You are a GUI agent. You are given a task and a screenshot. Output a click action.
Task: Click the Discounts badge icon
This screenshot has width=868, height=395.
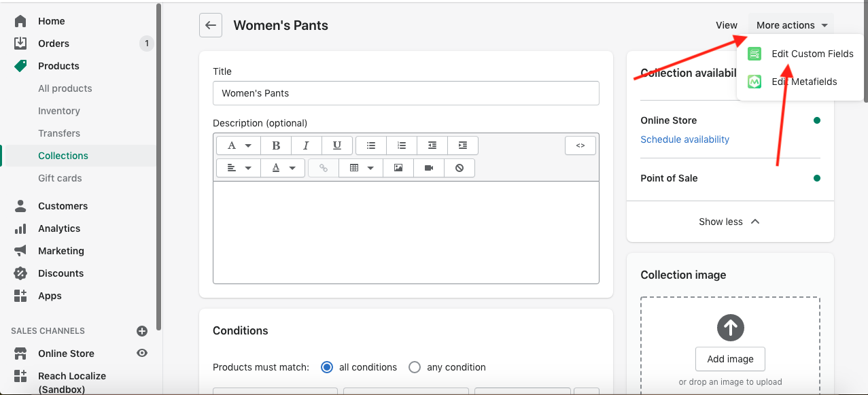point(20,273)
